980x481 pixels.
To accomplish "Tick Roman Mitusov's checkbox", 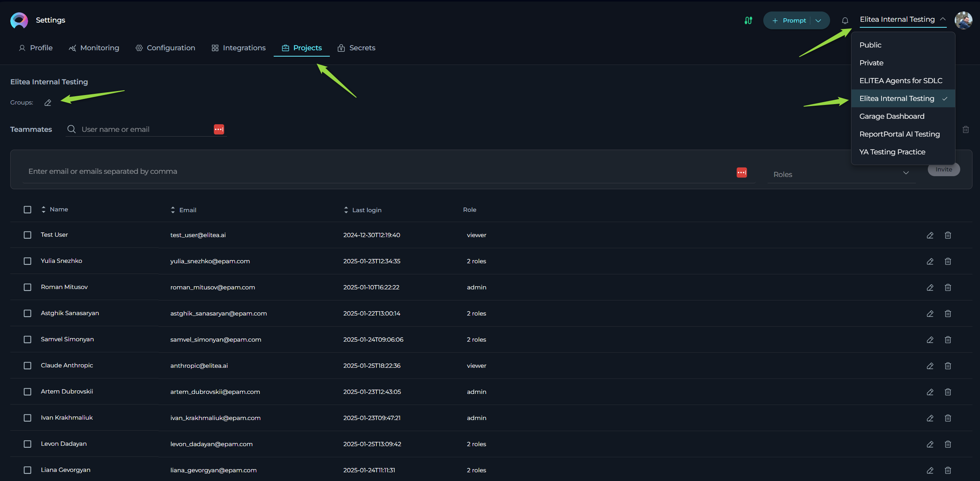I will 27,287.
